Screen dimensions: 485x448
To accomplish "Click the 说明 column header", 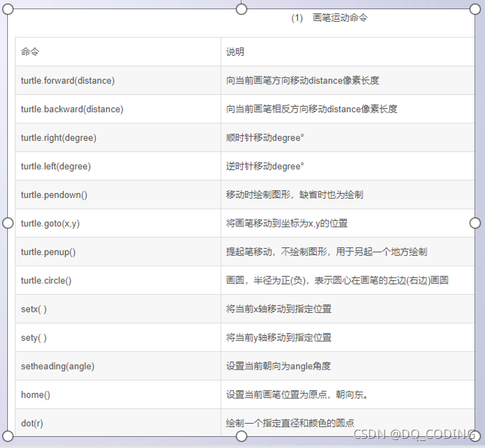I will (x=348, y=52).
